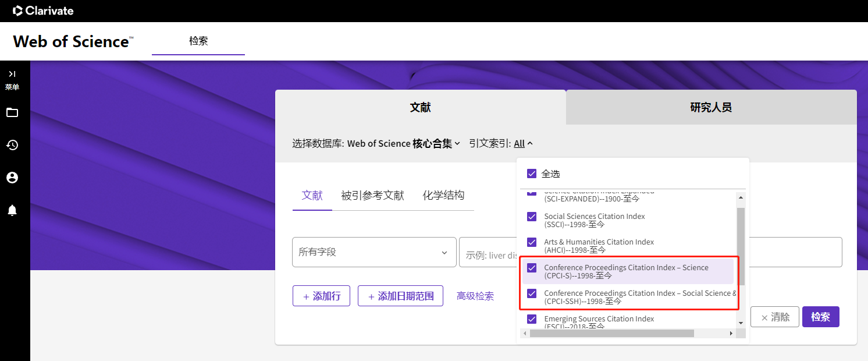
Task: Uncheck the CPCI-S conference proceedings checkbox
Action: 532,268
